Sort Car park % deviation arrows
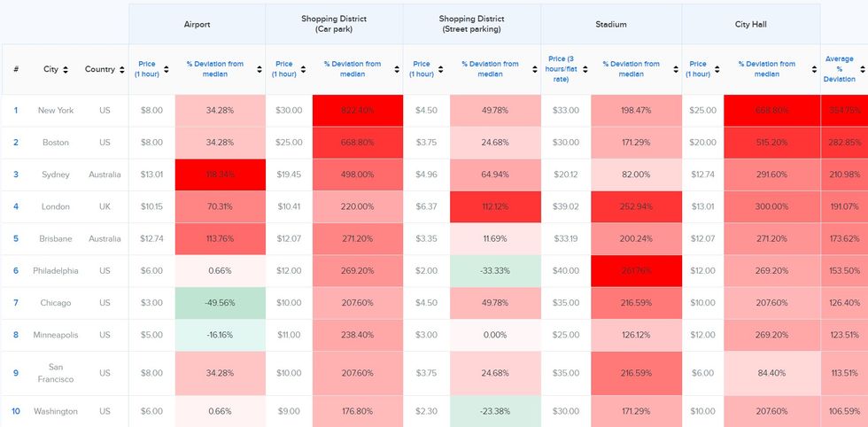 pyautogui.click(x=396, y=69)
